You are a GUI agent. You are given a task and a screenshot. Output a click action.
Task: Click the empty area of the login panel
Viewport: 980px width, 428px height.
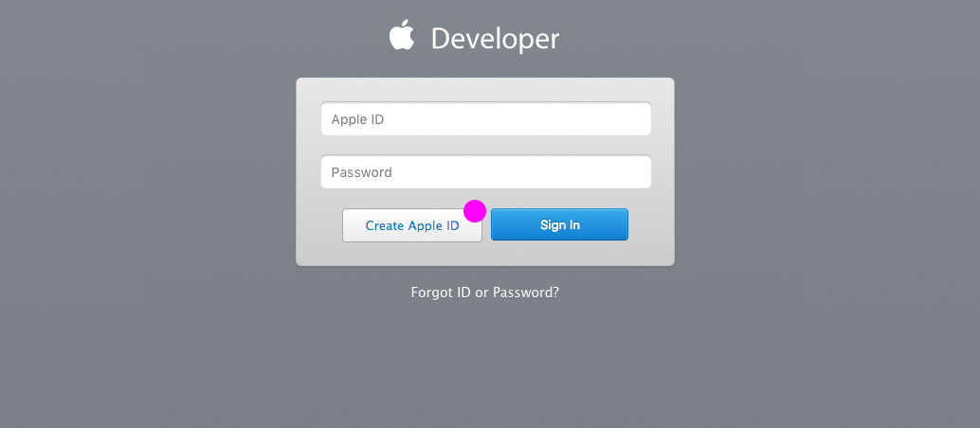coord(485,255)
